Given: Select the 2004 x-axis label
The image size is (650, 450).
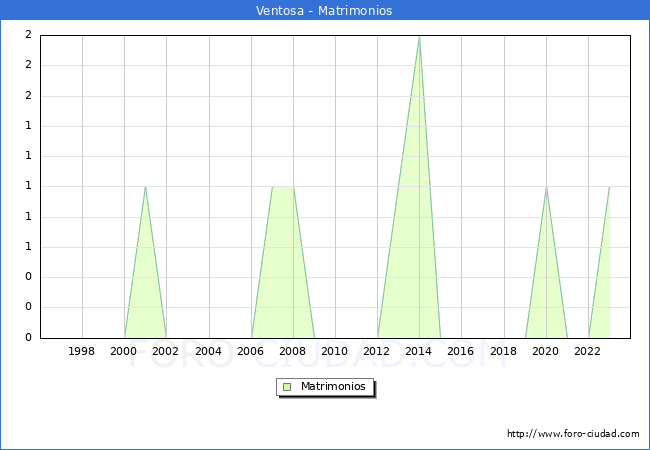Looking at the screenshot, I should (208, 351).
